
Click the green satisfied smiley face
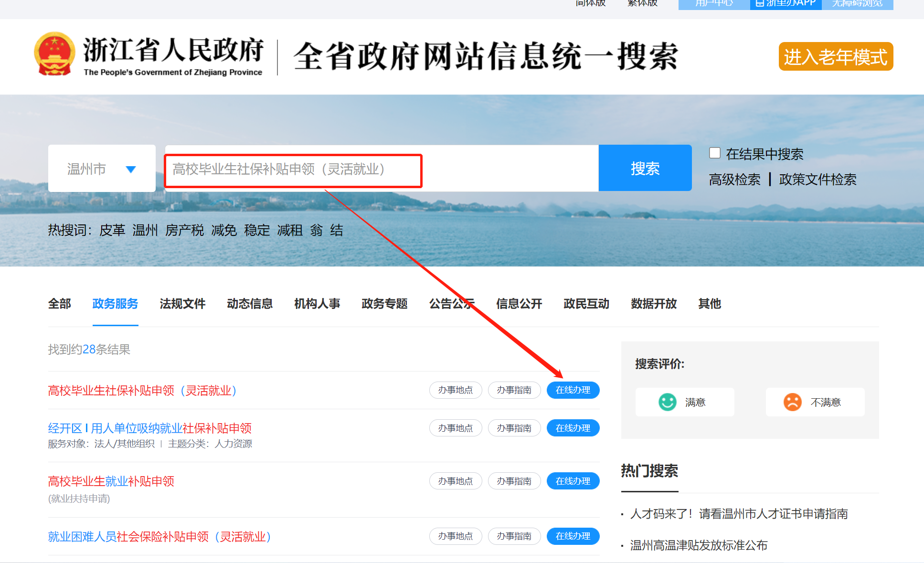click(x=667, y=402)
